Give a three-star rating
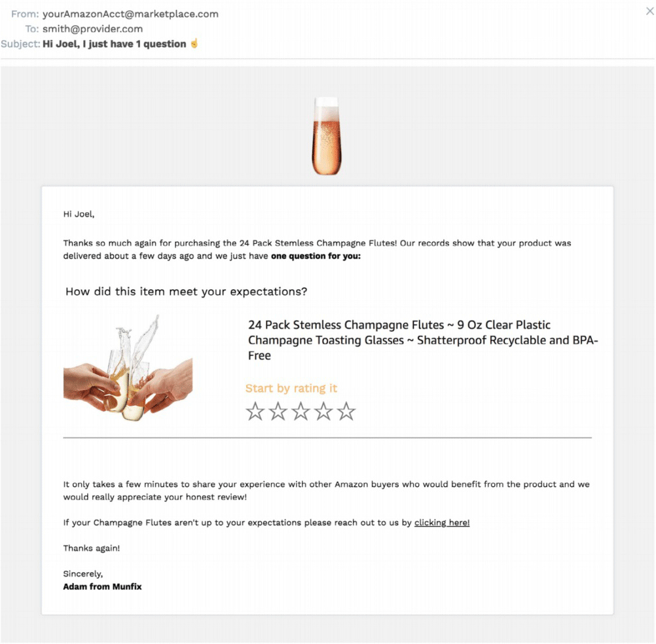Image resolution: width=656 pixels, height=644 pixels. click(x=301, y=412)
